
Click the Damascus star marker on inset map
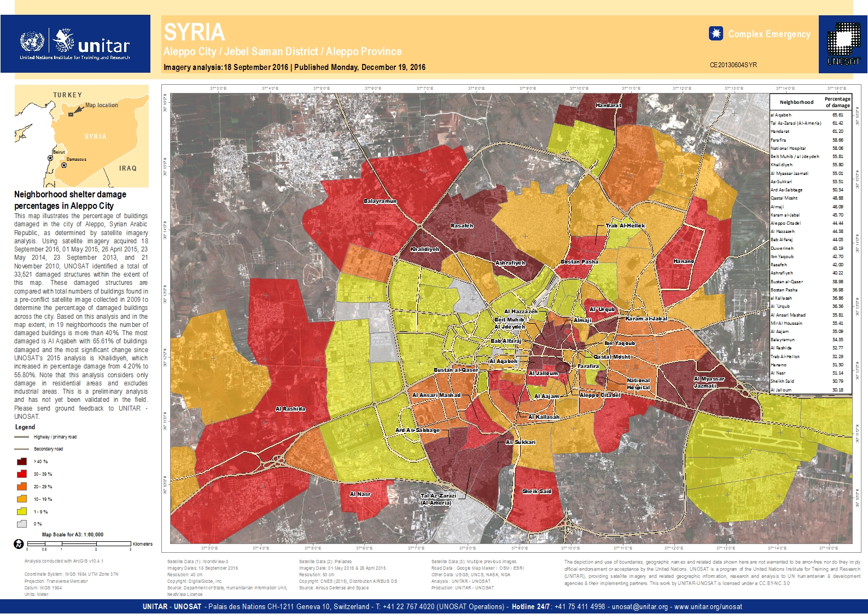click(x=64, y=165)
